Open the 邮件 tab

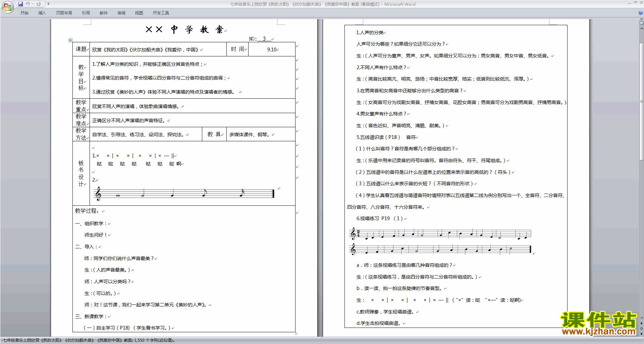point(104,13)
